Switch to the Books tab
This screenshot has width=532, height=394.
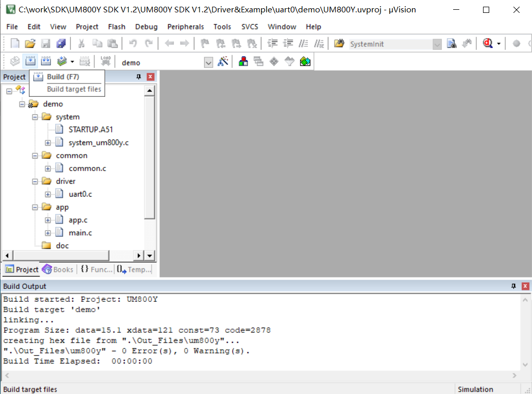[x=58, y=269]
